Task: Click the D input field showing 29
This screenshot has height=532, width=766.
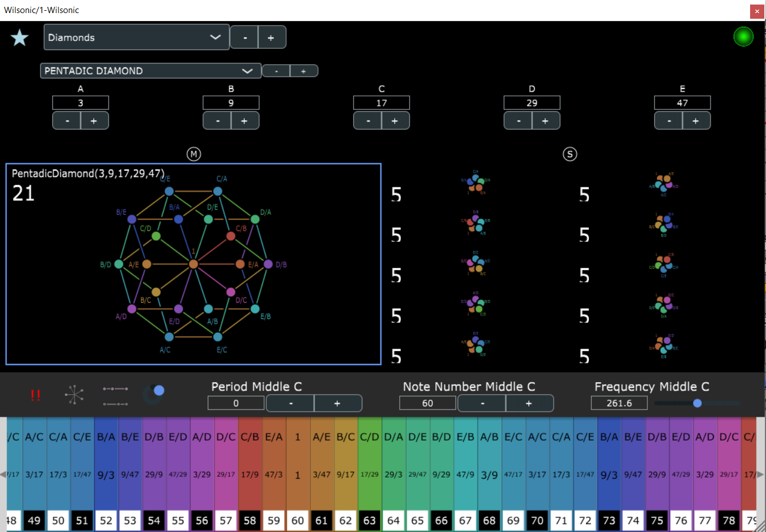Action: point(532,103)
